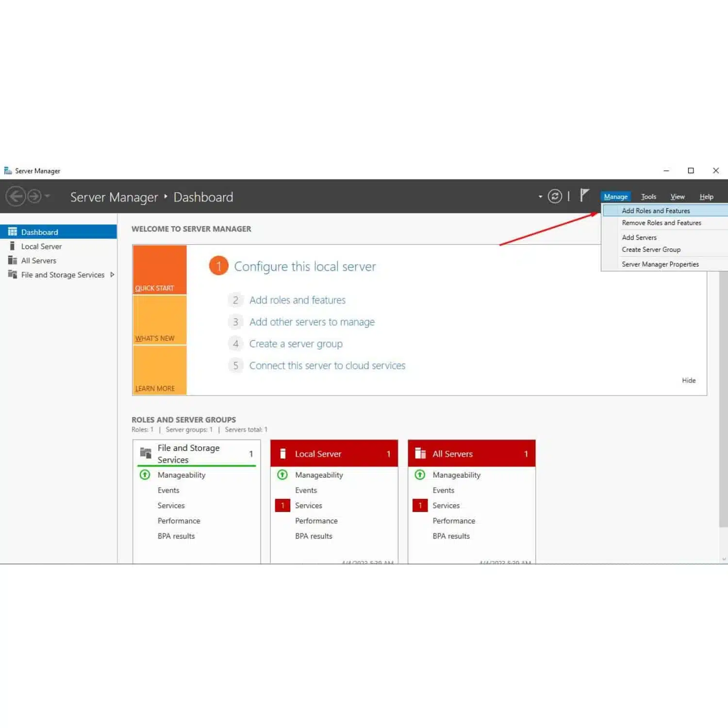Click the All Servers sidebar icon
728x728 pixels.
pos(13,260)
